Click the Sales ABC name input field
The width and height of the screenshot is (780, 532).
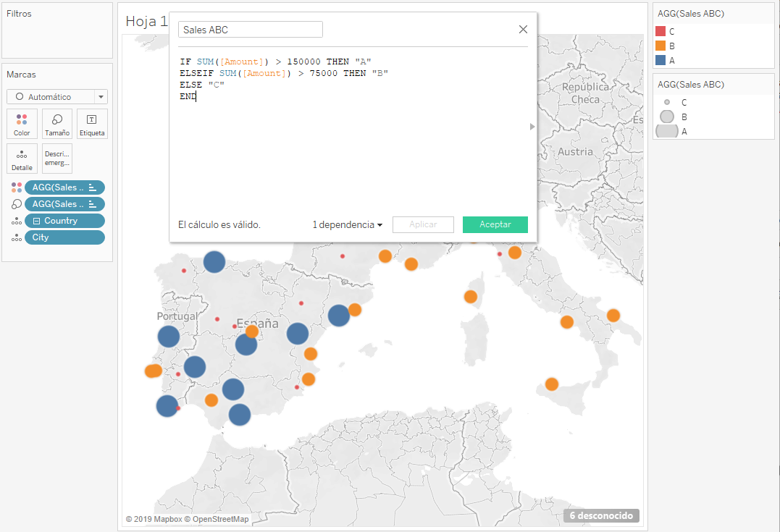[250, 29]
